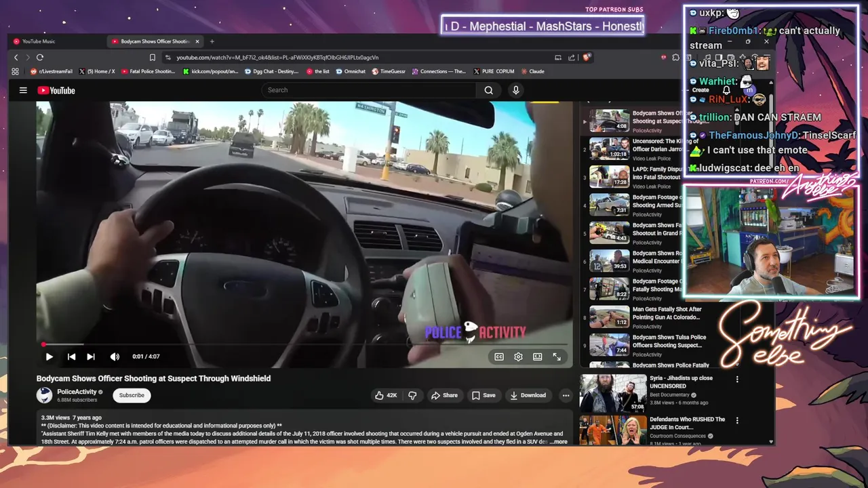Open the player settings gear

tap(518, 357)
